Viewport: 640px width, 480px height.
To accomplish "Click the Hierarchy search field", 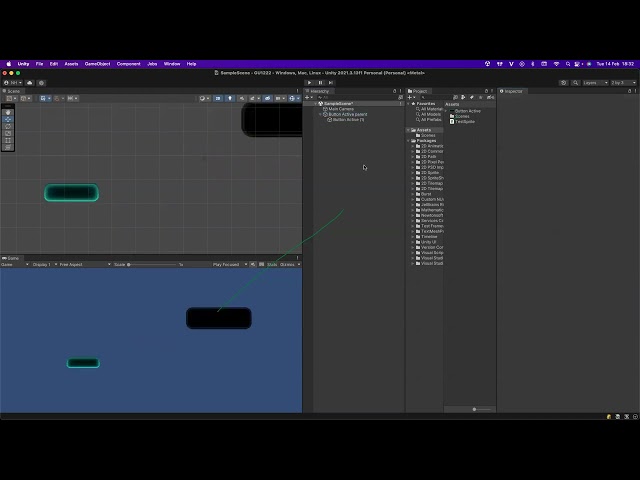I will pos(357,97).
